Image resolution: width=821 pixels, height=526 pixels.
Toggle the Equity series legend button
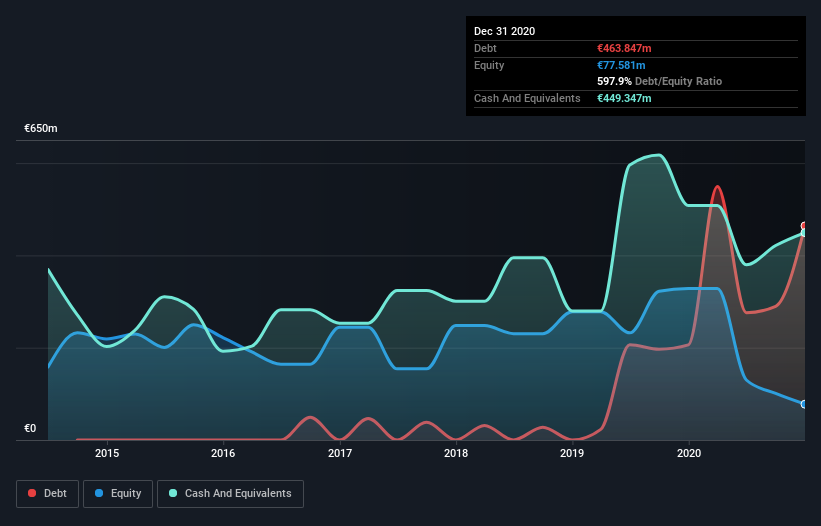tap(118, 494)
